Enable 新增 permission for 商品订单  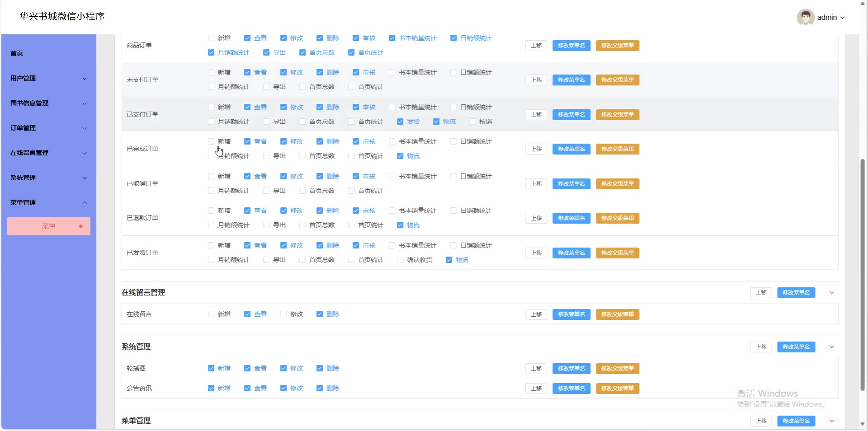(x=211, y=38)
